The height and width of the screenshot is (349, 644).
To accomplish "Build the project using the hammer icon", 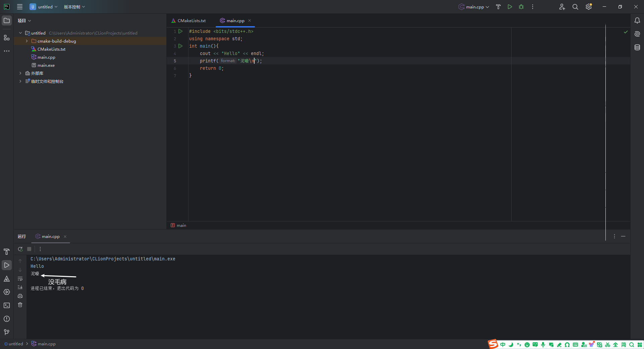I will pos(498,7).
